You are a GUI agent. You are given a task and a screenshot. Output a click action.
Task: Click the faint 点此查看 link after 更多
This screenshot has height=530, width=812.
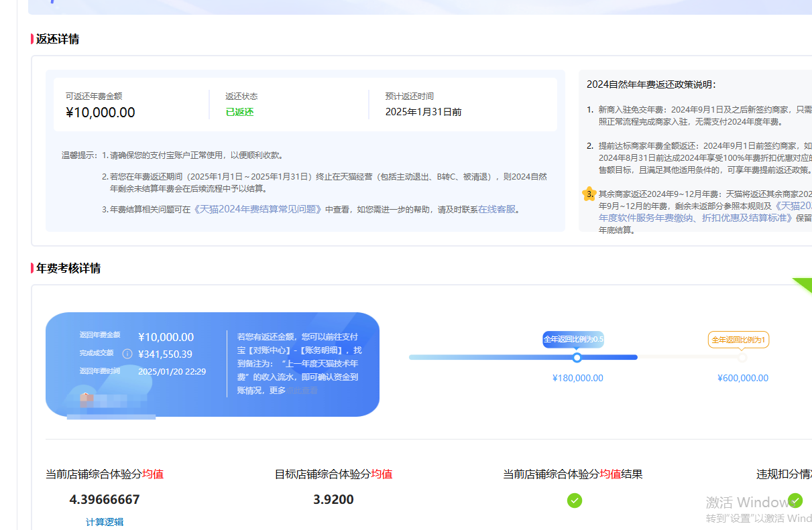tap(303, 390)
